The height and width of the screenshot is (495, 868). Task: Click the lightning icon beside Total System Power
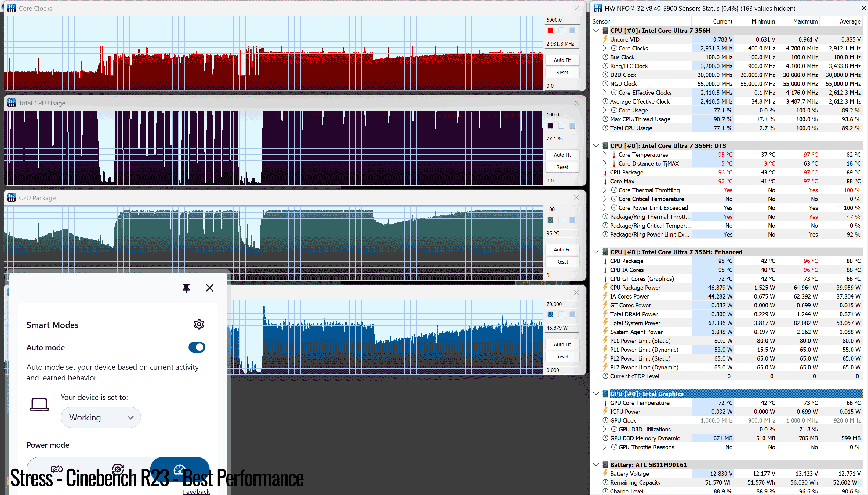(605, 323)
